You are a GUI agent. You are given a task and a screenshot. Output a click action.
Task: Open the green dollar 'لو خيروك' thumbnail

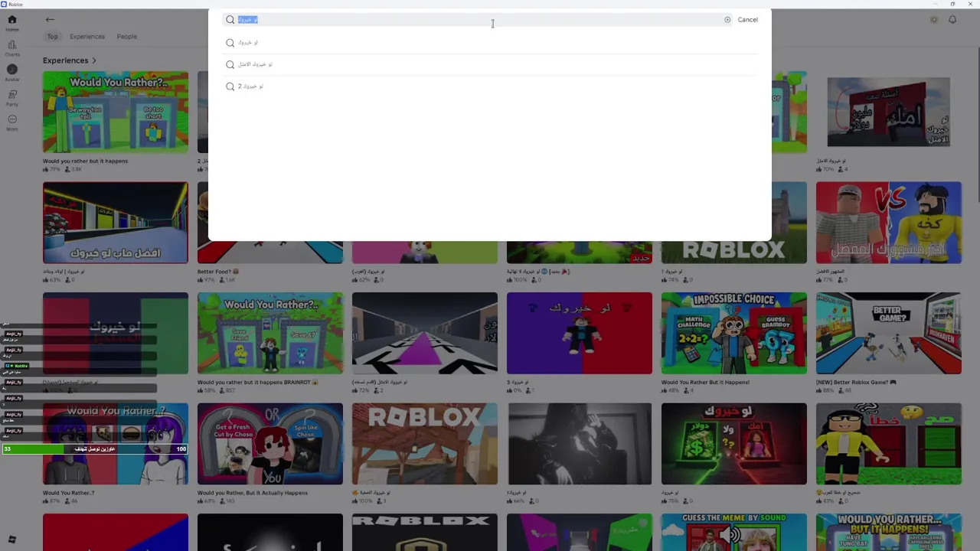734,444
